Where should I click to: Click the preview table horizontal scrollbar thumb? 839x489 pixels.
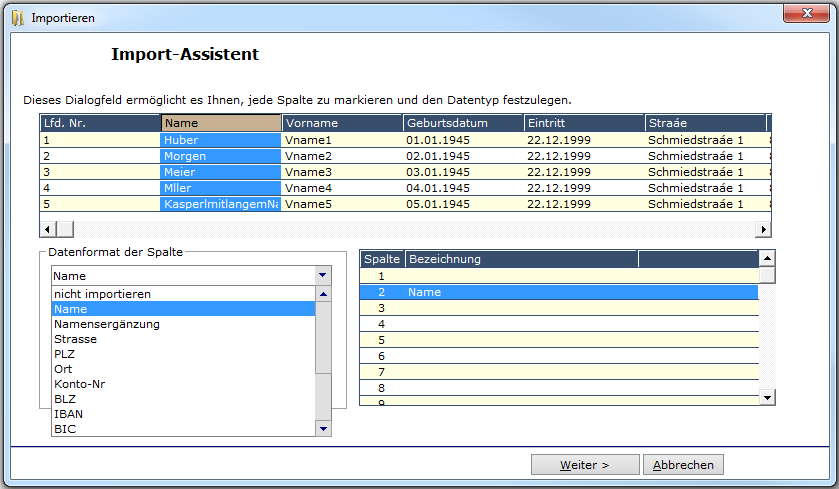point(65,230)
